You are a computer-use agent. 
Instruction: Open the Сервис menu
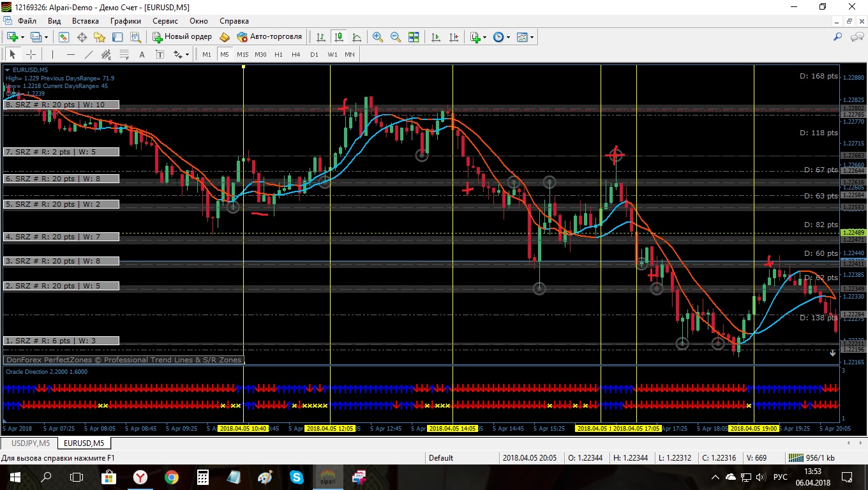point(165,21)
